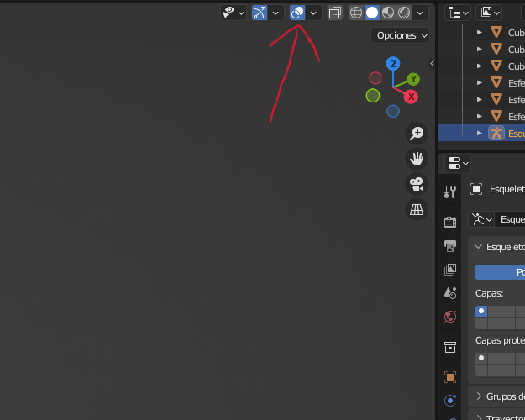The width and height of the screenshot is (525, 420).
Task: Open the gizmo options dropdown arrow
Action: (276, 13)
